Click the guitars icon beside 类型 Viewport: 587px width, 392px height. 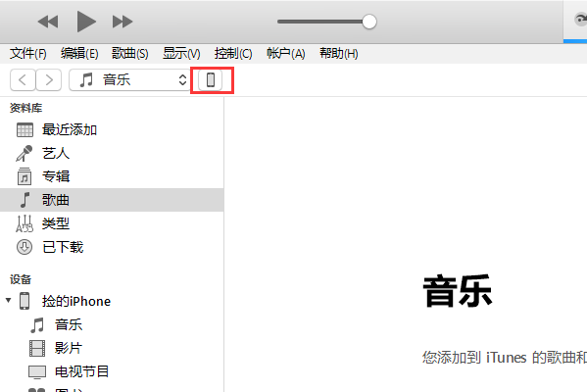coord(24,223)
